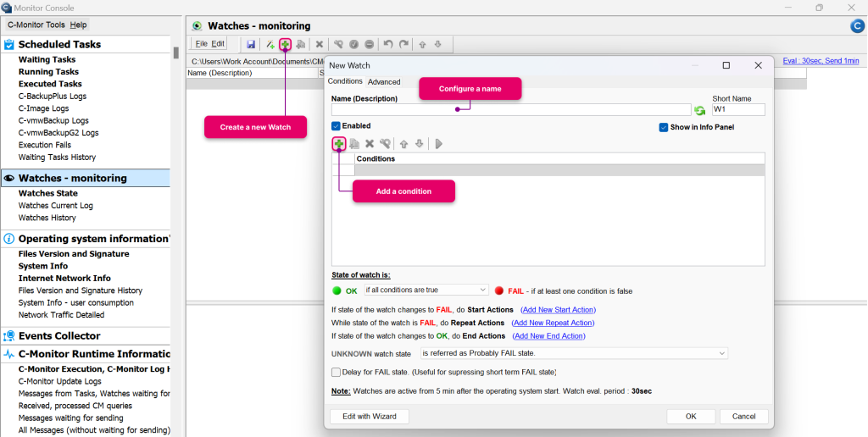Screen dimensions: 868x437
Task: Click the checkmark enable icon in main toolbar
Action: [x=353, y=44]
